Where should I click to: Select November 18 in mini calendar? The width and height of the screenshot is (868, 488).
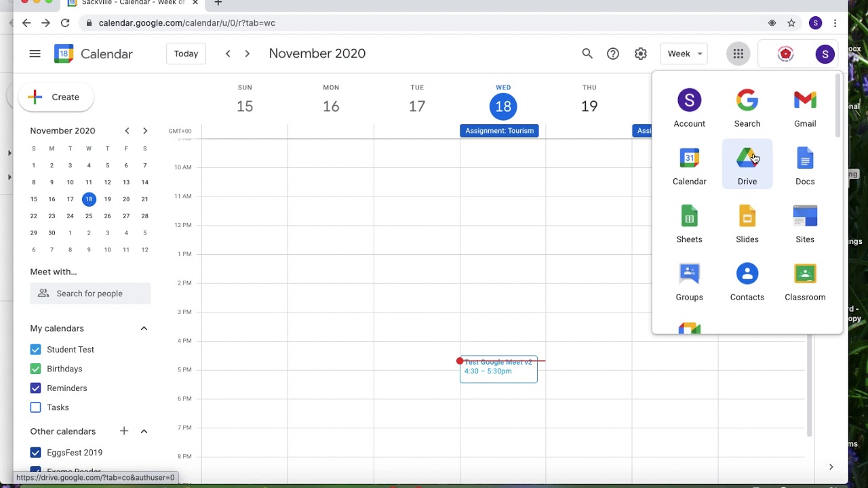pos(89,199)
